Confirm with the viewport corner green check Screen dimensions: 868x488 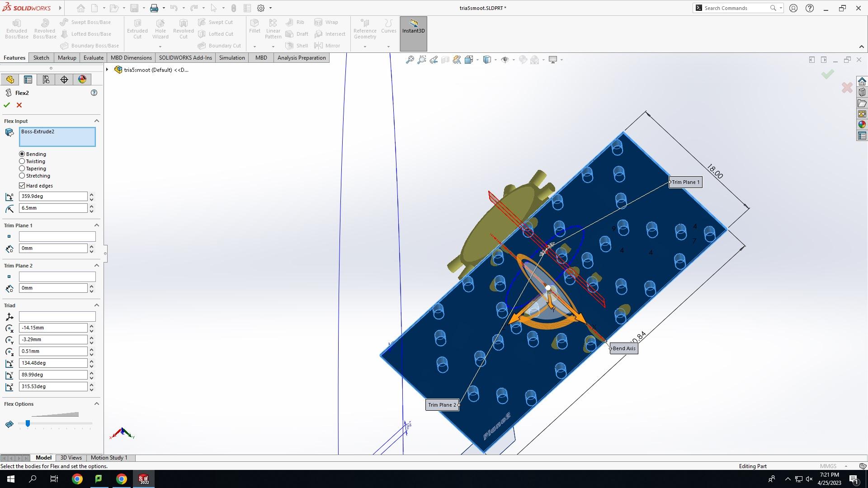(x=828, y=74)
